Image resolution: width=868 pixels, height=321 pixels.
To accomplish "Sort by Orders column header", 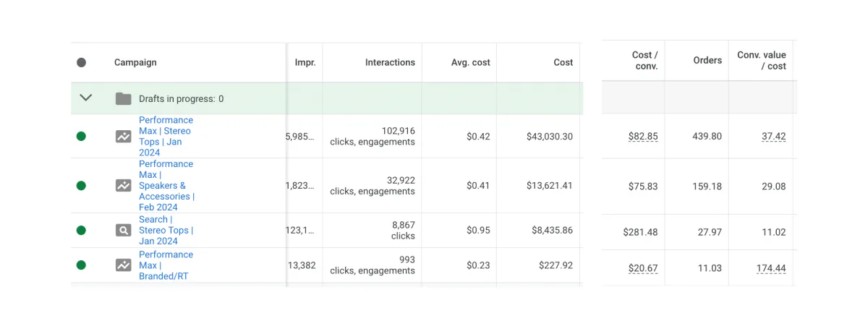I will [x=707, y=60].
